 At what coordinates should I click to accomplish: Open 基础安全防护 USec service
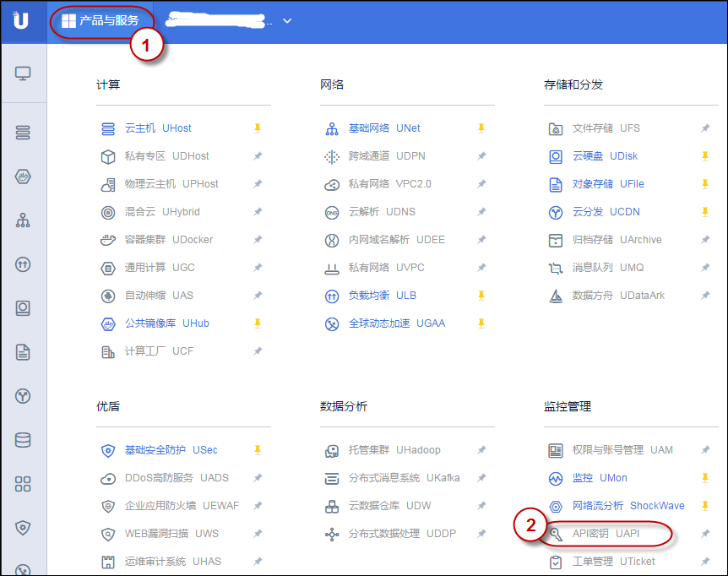[171, 450]
